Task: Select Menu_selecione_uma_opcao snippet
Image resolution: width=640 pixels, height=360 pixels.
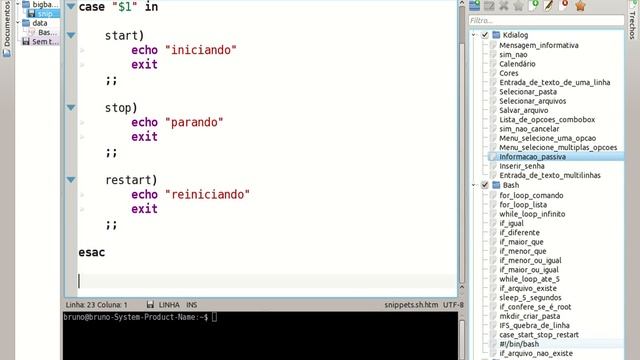Action: point(547,138)
